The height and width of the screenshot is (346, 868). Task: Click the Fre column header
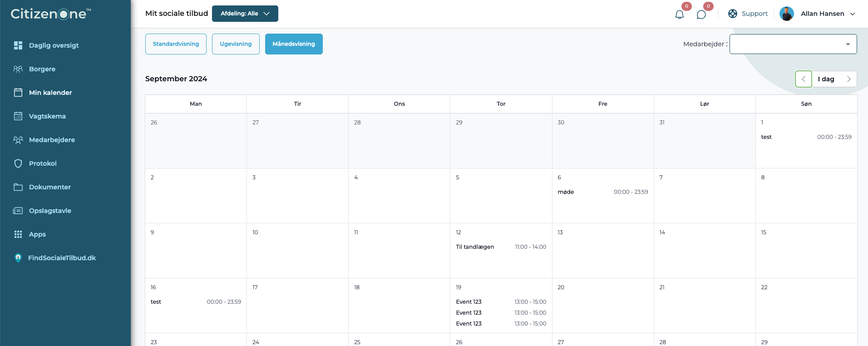pyautogui.click(x=603, y=104)
